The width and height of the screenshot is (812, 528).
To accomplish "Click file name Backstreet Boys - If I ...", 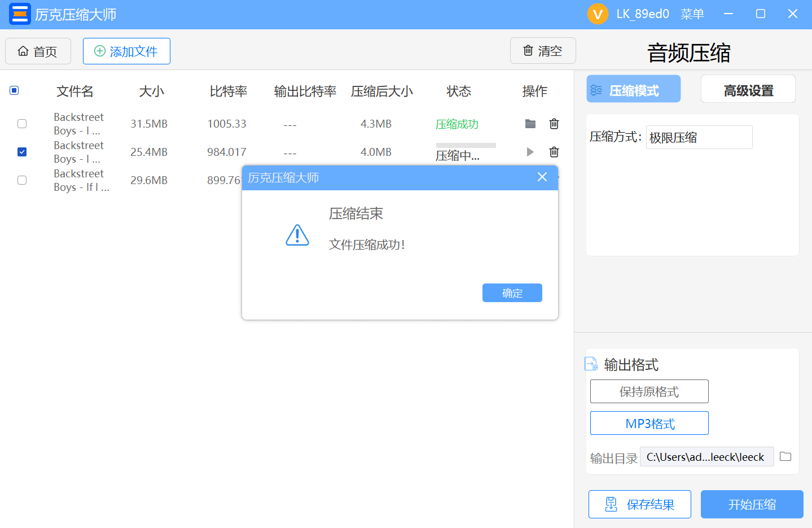I will pos(81,180).
